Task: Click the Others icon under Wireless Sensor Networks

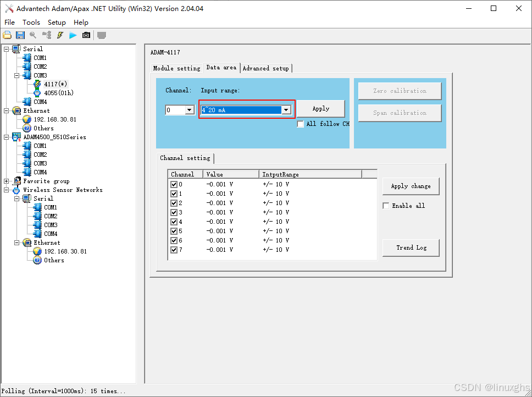Action: [37, 260]
